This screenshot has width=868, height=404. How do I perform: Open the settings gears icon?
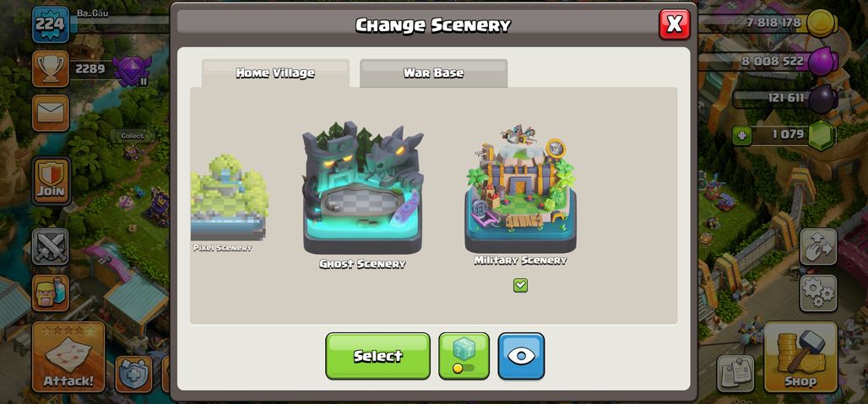pos(818,293)
